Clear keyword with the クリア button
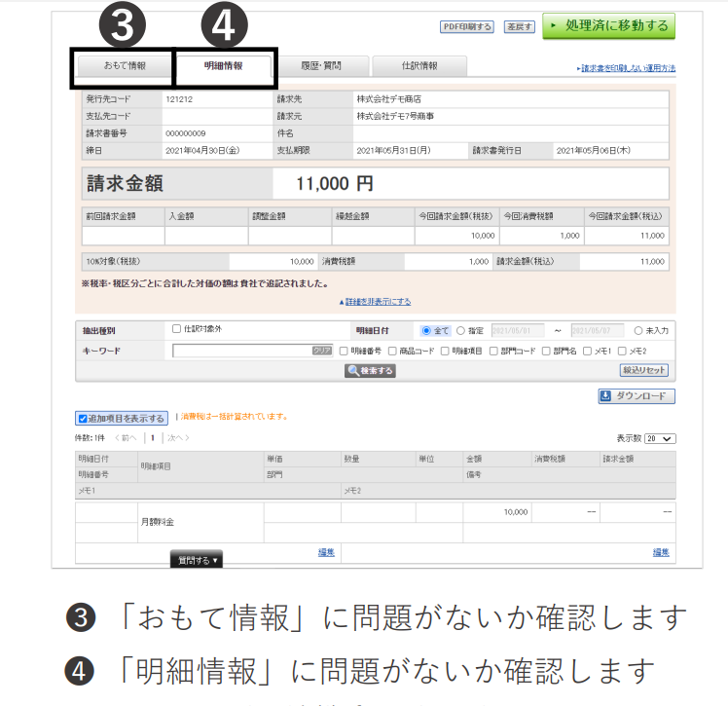The width and height of the screenshot is (728, 706). coord(322,351)
